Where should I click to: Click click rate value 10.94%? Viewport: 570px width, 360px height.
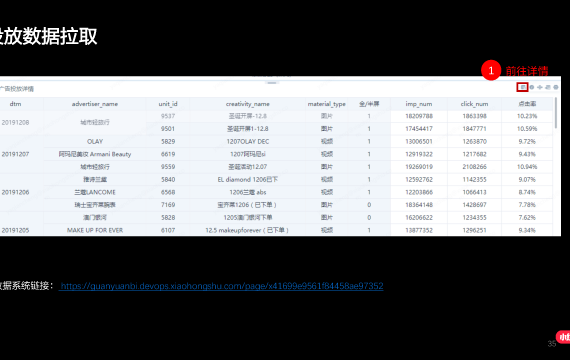point(527,167)
